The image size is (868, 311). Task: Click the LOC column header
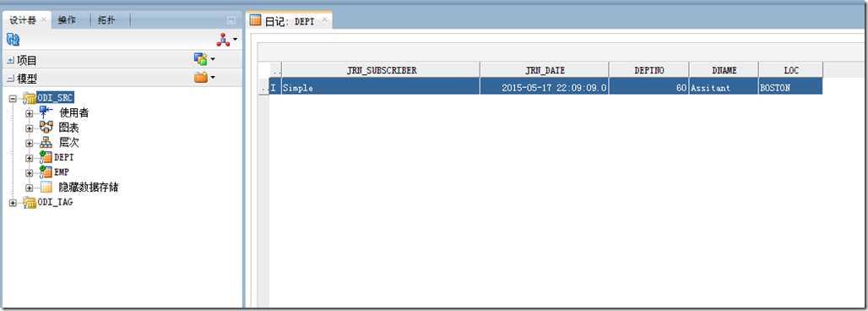point(791,70)
